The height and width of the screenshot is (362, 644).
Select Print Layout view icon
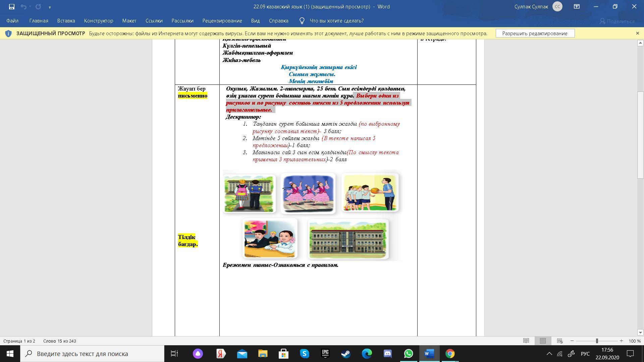[x=543, y=341]
